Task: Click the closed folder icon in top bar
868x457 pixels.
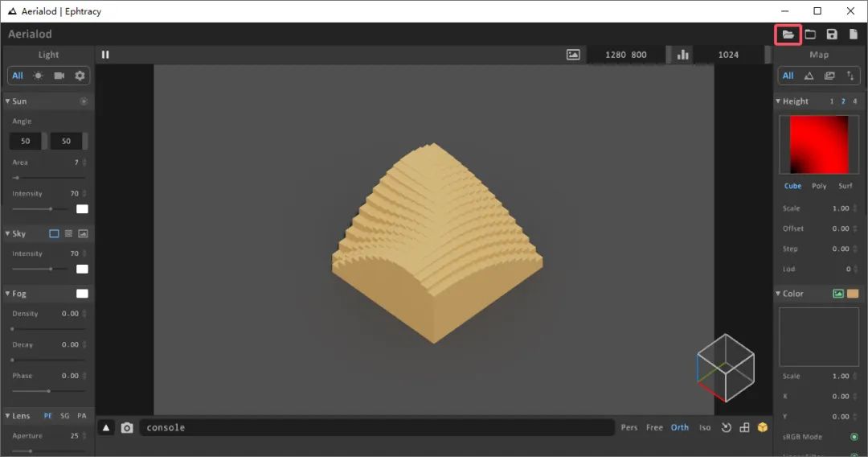Action: tap(810, 35)
